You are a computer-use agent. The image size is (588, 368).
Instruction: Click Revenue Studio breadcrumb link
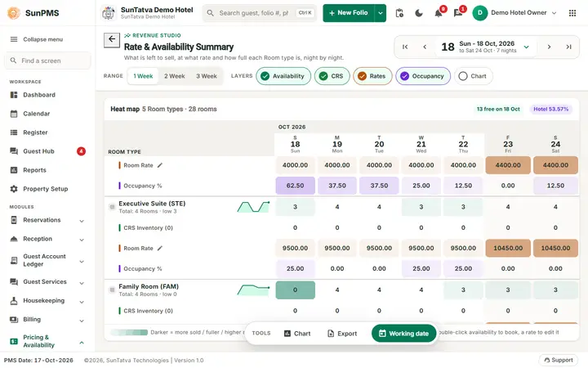[152, 35]
